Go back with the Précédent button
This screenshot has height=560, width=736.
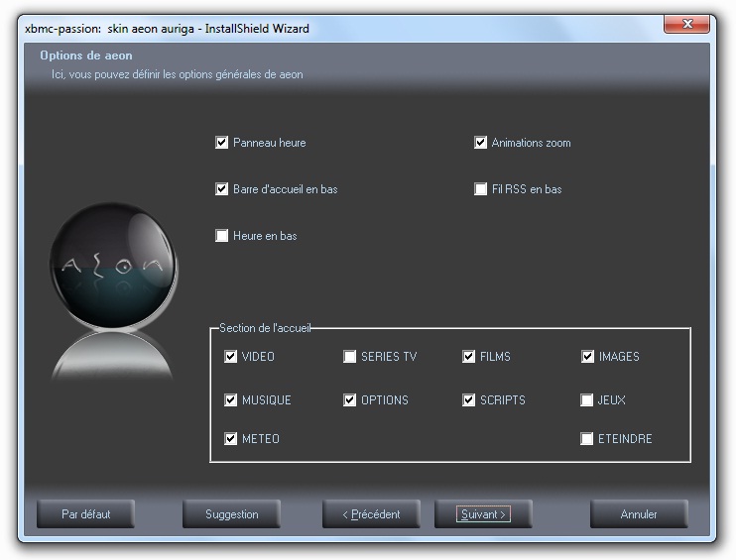pyautogui.click(x=371, y=514)
